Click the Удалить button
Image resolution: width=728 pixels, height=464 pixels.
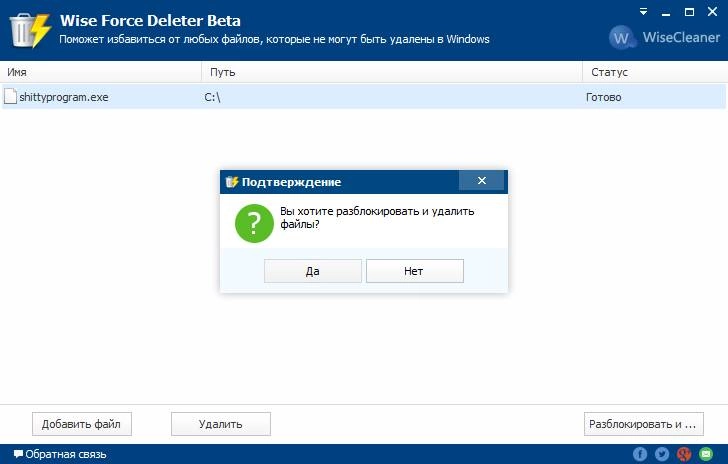point(221,424)
